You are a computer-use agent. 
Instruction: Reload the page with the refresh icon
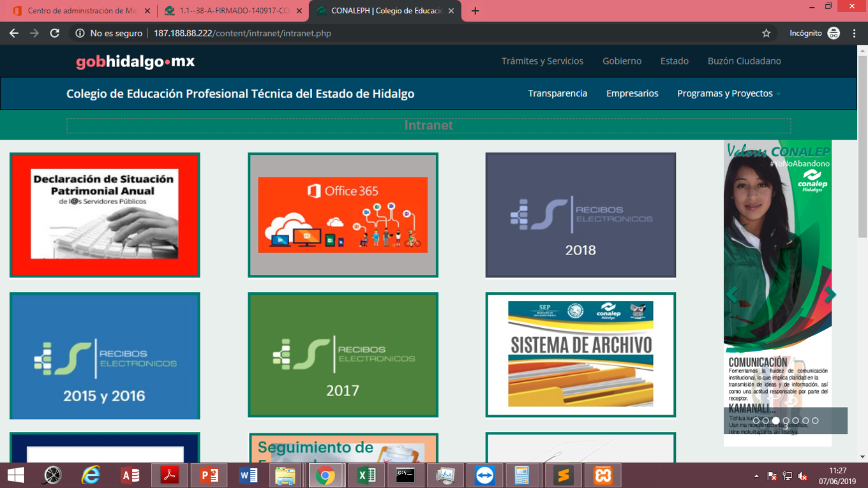55,33
